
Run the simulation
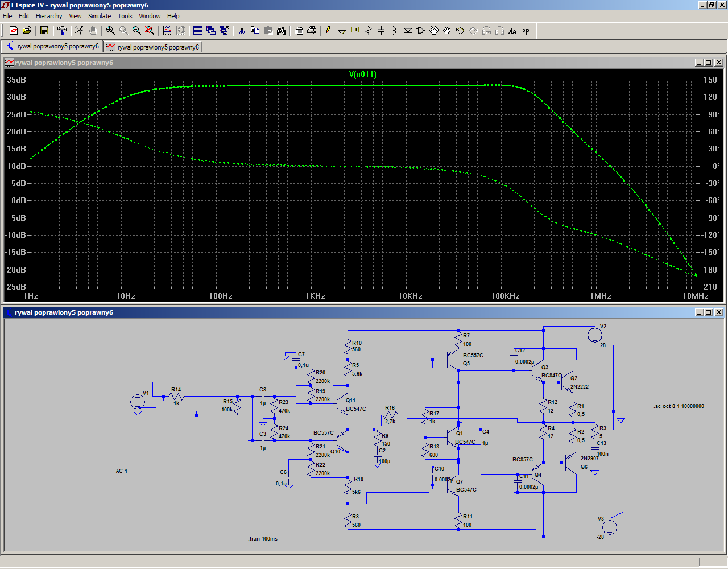(79, 31)
